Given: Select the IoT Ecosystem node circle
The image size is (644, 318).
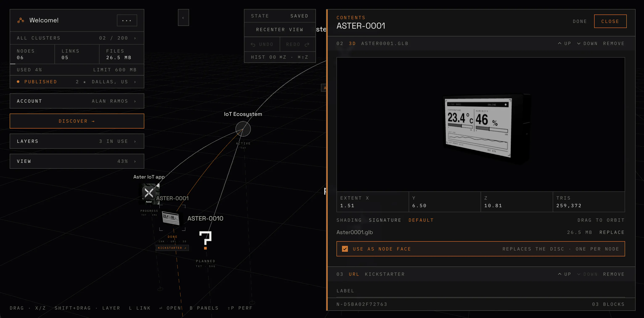Looking at the screenshot, I should tap(243, 129).
